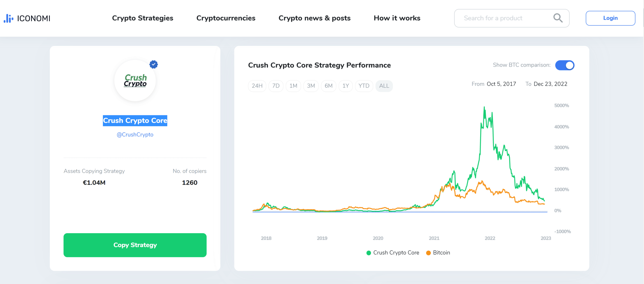Click the ICONOMI logo icon
Screen dimensions: 644x284
(x=8, y=18)
